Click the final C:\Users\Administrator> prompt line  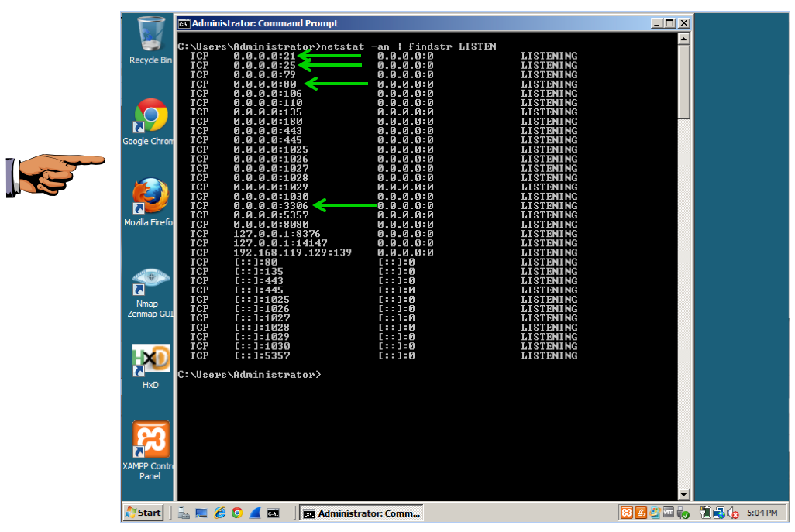pyautogui.click(x=249, y=375)
